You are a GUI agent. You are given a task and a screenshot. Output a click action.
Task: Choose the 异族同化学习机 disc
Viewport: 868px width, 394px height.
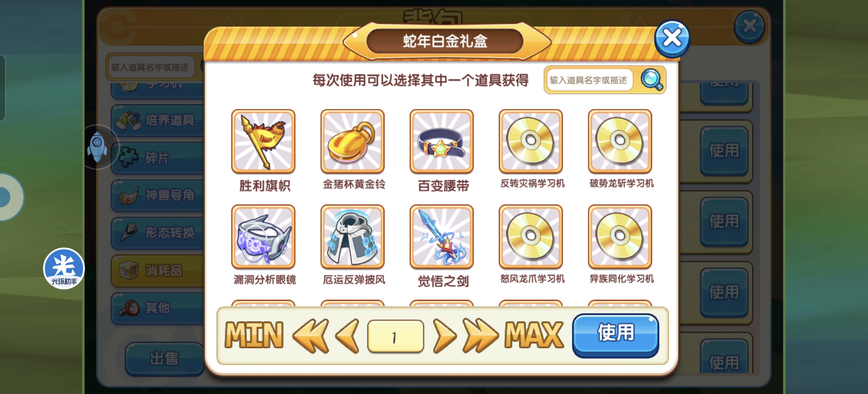[x=620, y=237]
